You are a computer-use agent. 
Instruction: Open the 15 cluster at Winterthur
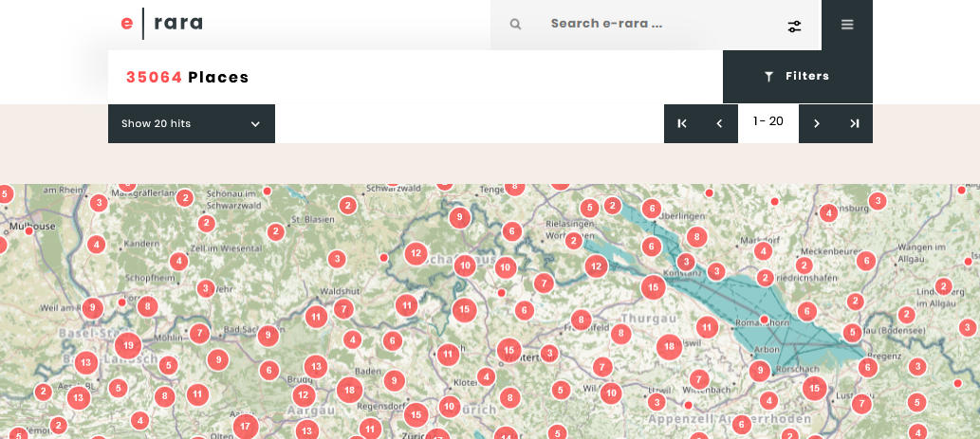(508, 350)
